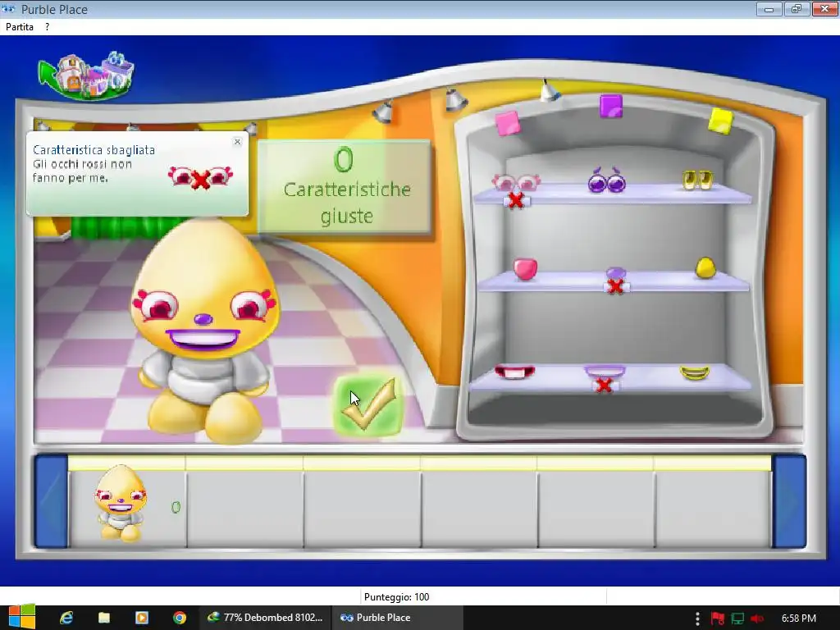840x630 pixels.
Task: Click the Purble character's purple mouth
Action: (203, 339)
